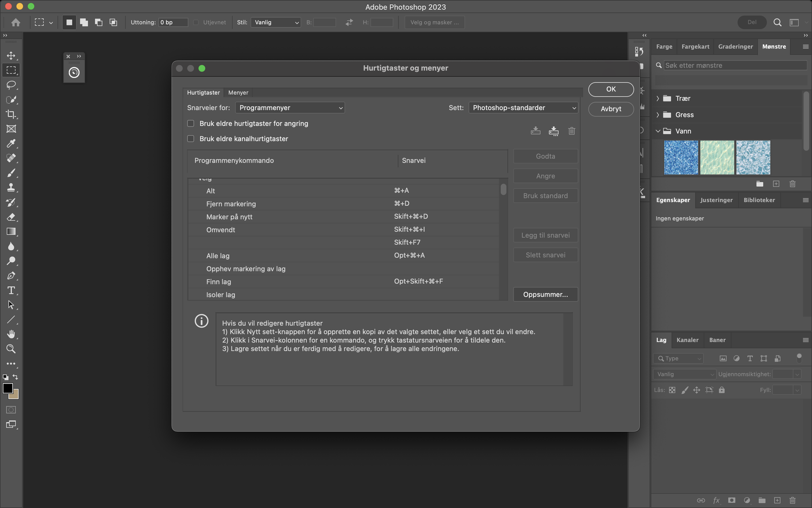Create a new pattern group folder icon
The width and height of the screenshot is (812, 508).
pyautogui.click(x=760, y=184)
